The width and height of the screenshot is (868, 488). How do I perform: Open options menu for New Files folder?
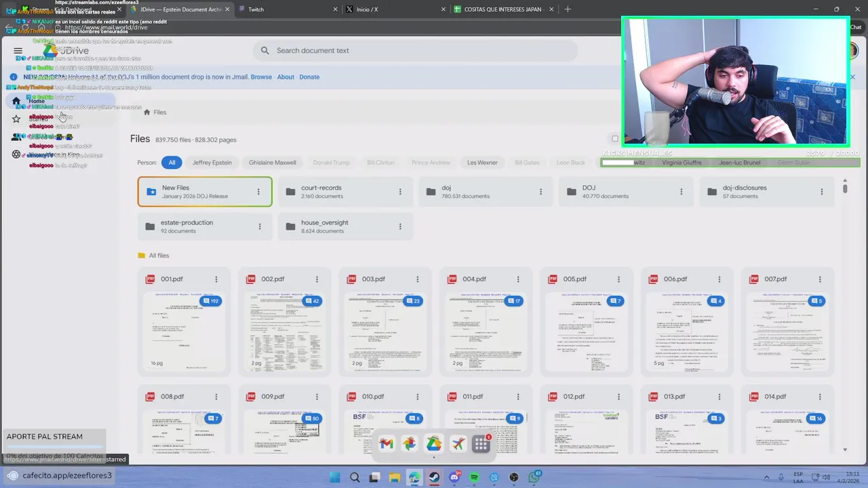[258, 192]
